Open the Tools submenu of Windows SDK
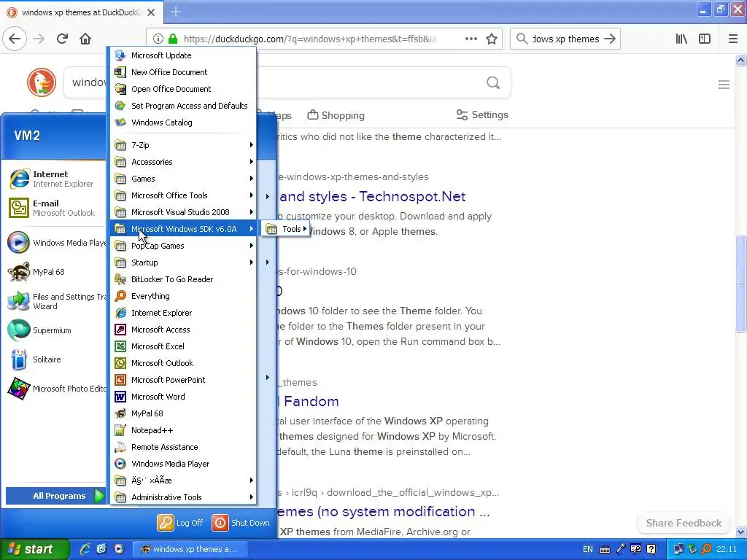 point(286,229)
